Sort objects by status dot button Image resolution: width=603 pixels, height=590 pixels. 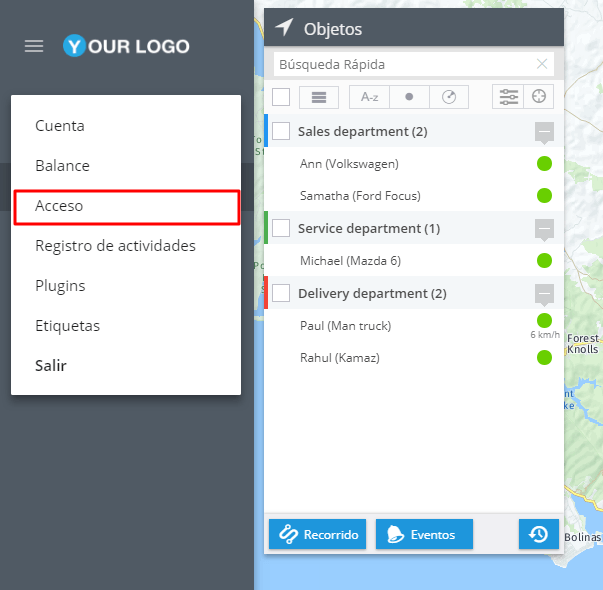(x=409, y=97)
